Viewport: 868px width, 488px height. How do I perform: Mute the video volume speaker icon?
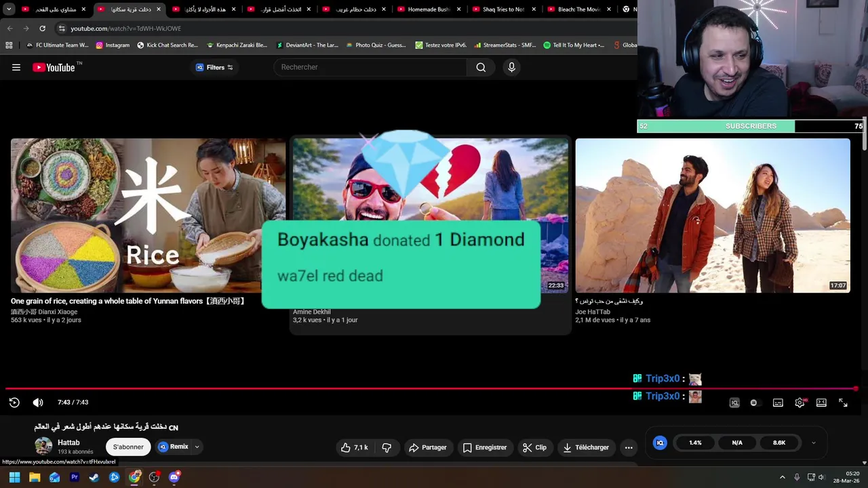pyautogui.click(x=38, y=403)
